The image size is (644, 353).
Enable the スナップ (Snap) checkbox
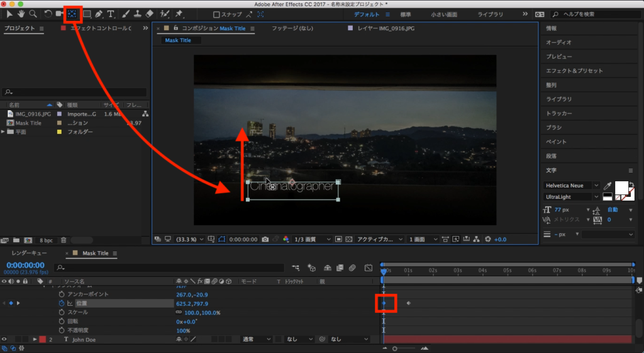(x=217, y=14)
